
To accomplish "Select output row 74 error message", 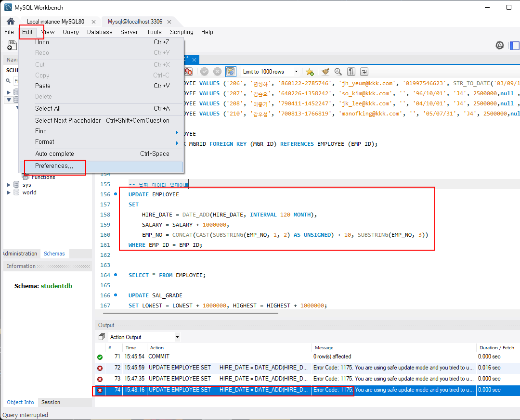I will (393, 390).
